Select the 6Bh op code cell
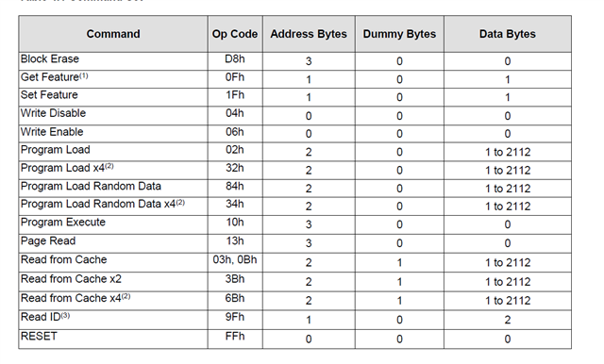Screen dimensions: 604x364 pos(235,301)
